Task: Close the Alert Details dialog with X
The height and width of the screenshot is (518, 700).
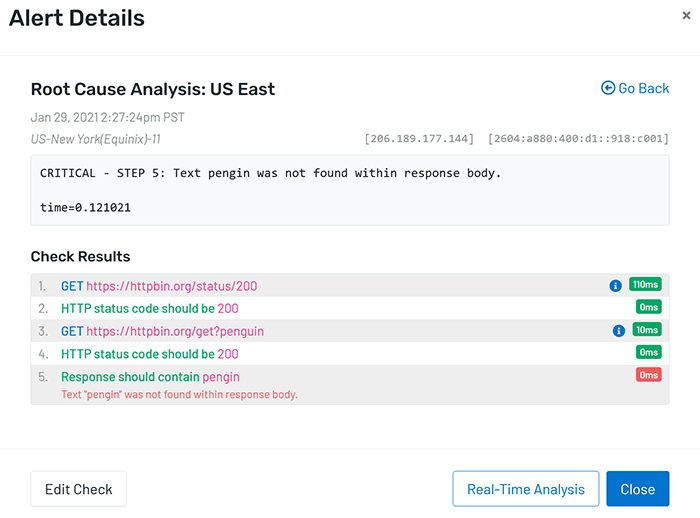Action: coord(686,16)
